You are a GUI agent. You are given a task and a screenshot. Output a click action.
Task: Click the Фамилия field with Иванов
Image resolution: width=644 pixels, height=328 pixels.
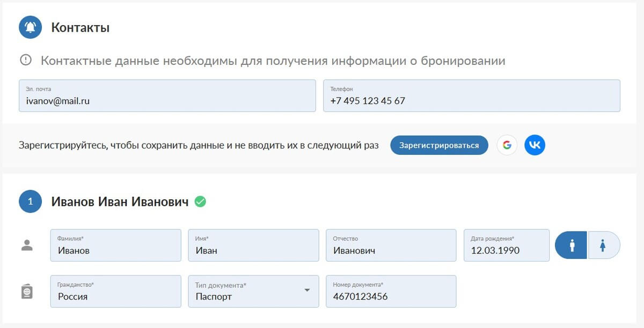pos(116,245)
